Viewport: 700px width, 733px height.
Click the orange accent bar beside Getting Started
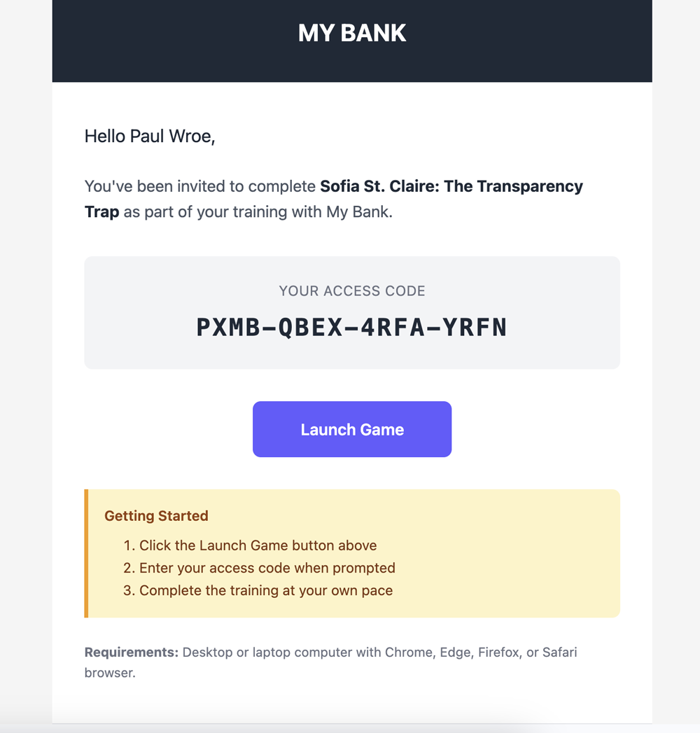85,553
